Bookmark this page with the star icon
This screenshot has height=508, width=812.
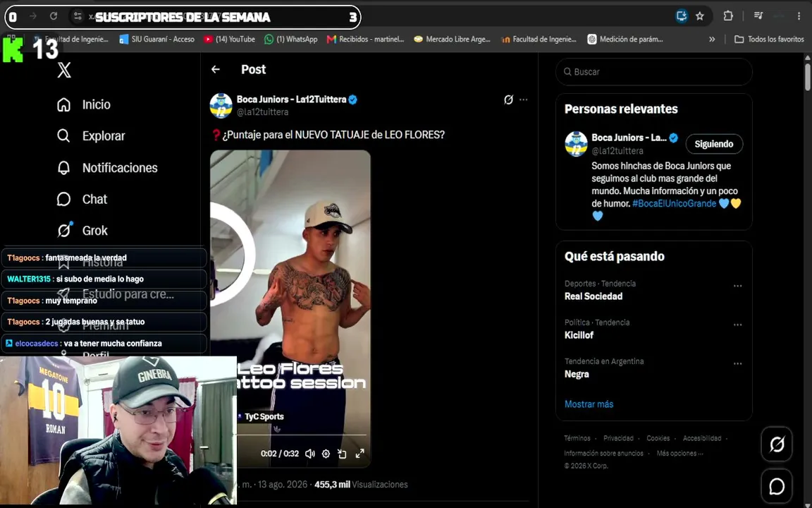(700, 16)
